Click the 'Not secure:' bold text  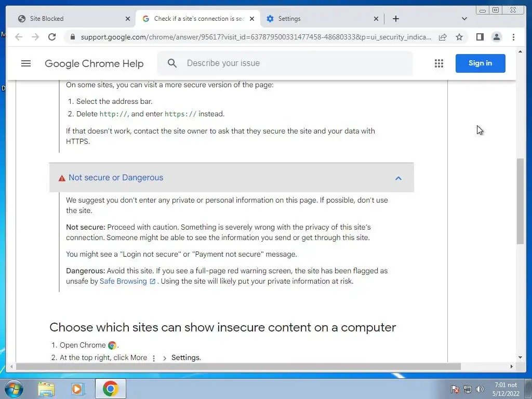pos(86,228)
